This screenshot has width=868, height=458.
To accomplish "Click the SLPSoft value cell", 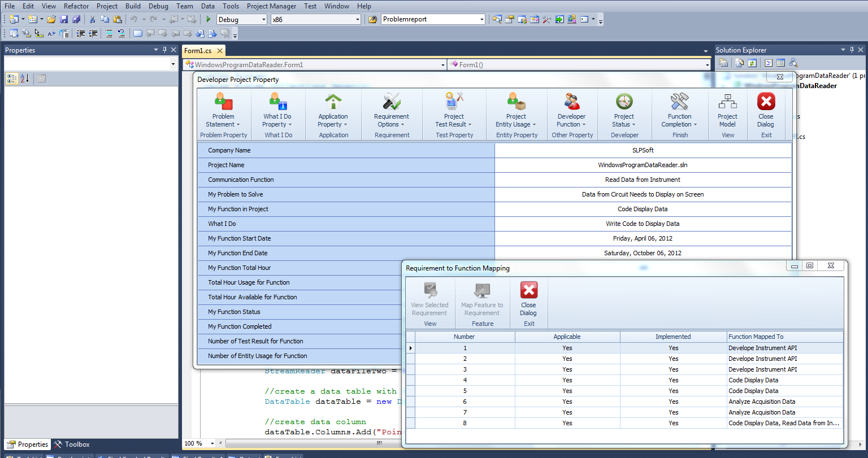I will pos(643,150).
